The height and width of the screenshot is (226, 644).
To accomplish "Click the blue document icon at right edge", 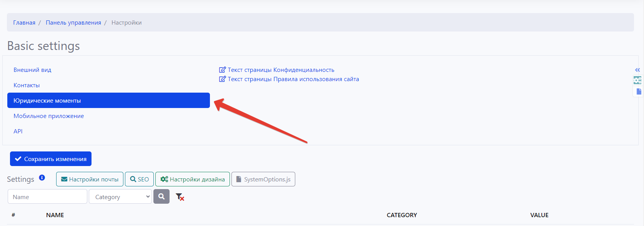I will click(x=639, y=91).
